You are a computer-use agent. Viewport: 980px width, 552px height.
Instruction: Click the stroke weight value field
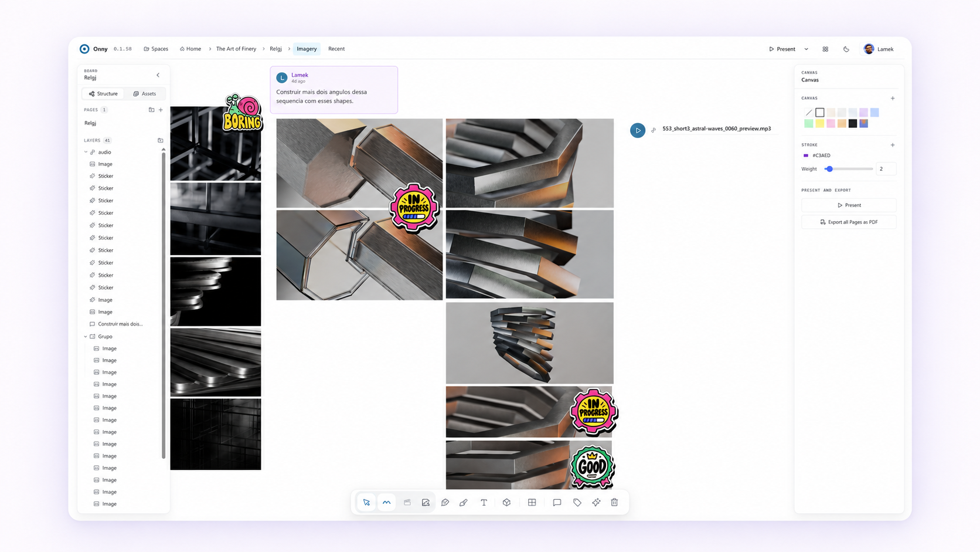pos(886,169)
